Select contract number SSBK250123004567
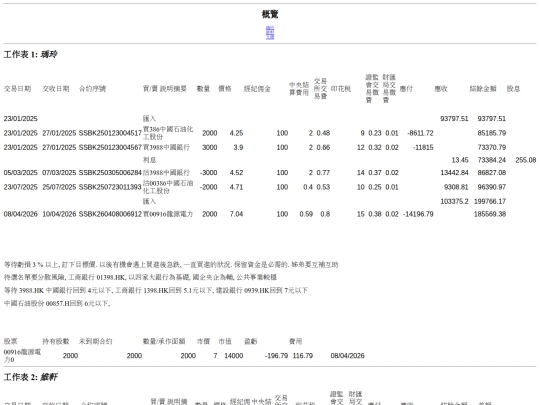This screenshot has height=405, width=540. coord(110,147)
